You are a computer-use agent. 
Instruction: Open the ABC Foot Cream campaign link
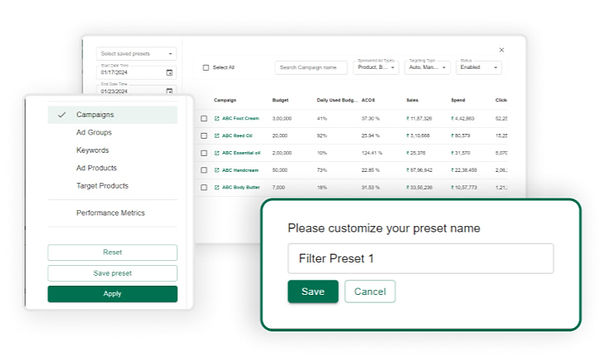[x=241, y=119]
